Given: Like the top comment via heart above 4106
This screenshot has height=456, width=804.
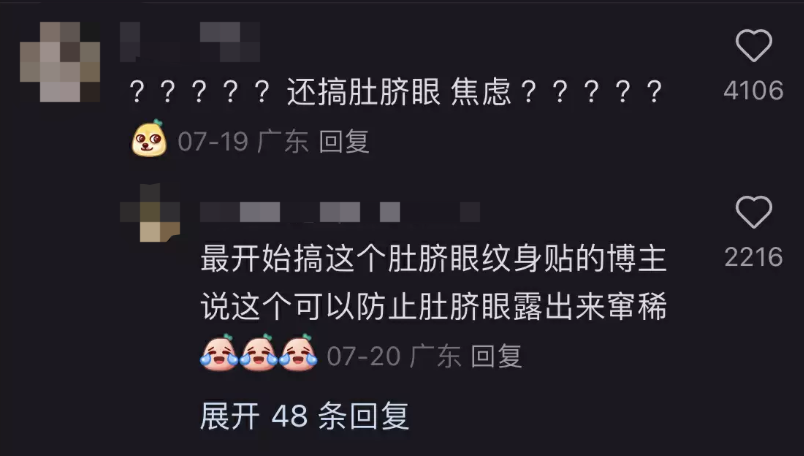Looking at the screenshot, I should click(x=754, y=46).
